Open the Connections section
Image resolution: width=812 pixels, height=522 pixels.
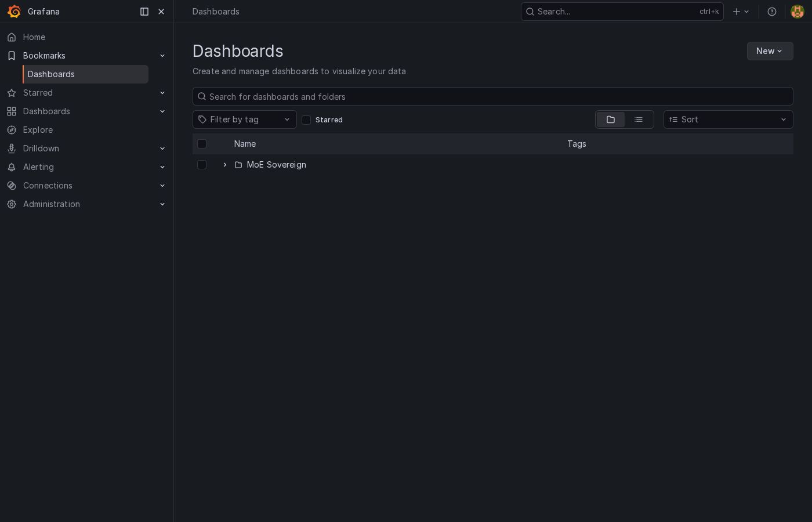point(48,186)
